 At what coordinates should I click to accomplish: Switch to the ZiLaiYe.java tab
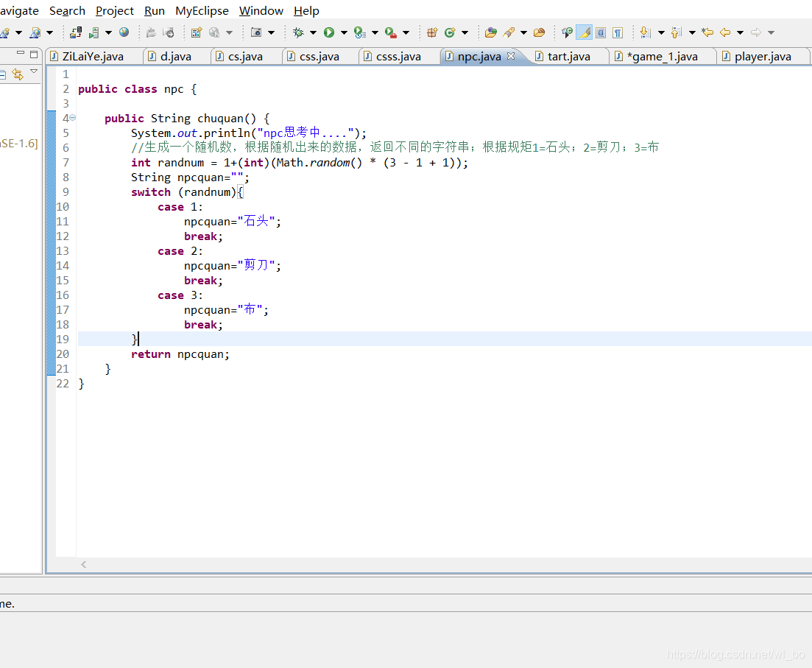coord(93,57)
